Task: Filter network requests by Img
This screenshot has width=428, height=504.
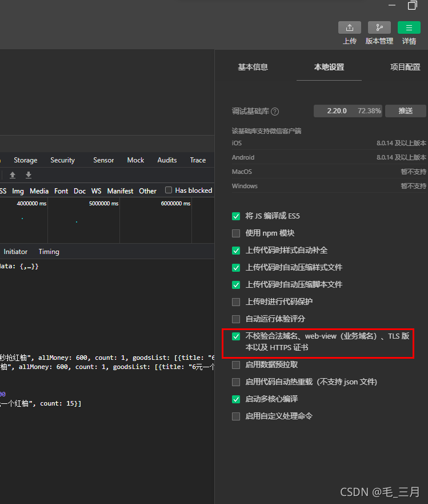Action: pos(18,191)
